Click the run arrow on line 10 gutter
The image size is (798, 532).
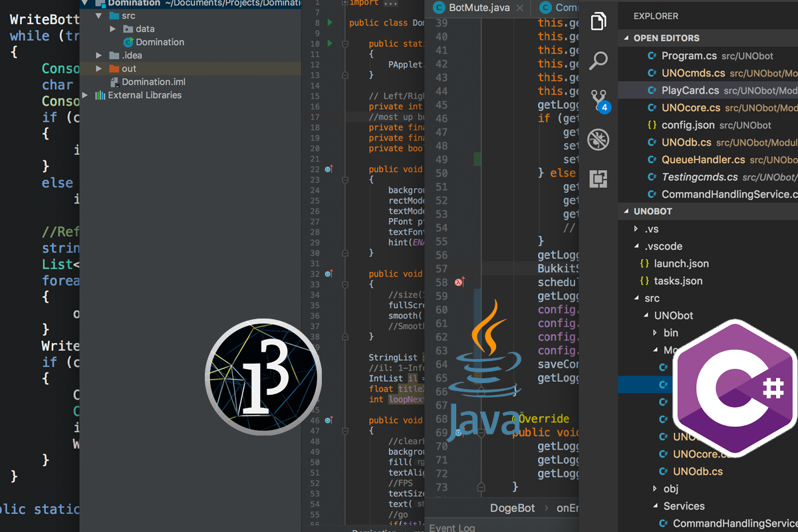click(330, 44)
